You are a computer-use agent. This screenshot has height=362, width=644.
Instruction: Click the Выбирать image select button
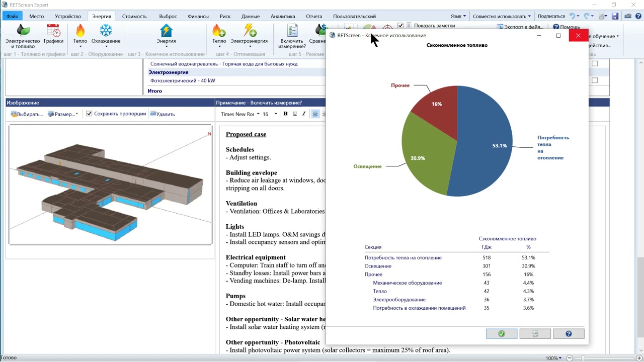[27, 114]
